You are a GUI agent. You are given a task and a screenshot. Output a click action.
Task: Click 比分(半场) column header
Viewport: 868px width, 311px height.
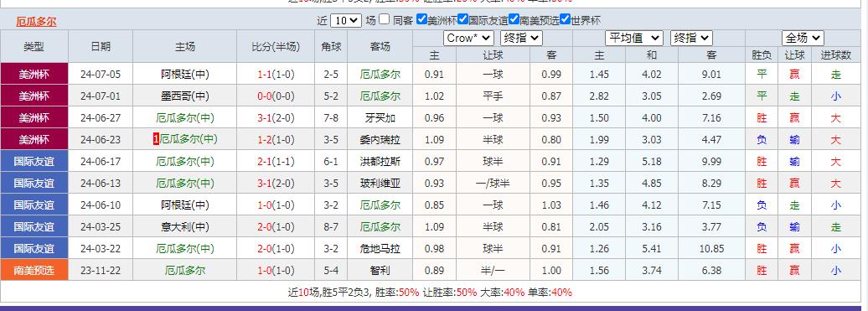(276, 46)
